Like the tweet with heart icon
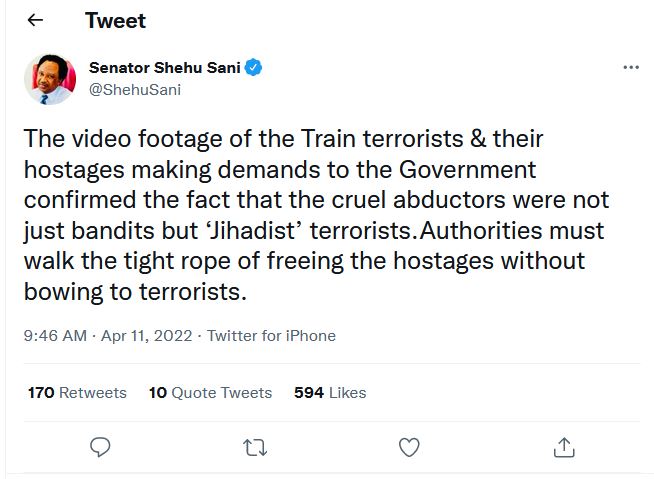 (x=408, y=446)
